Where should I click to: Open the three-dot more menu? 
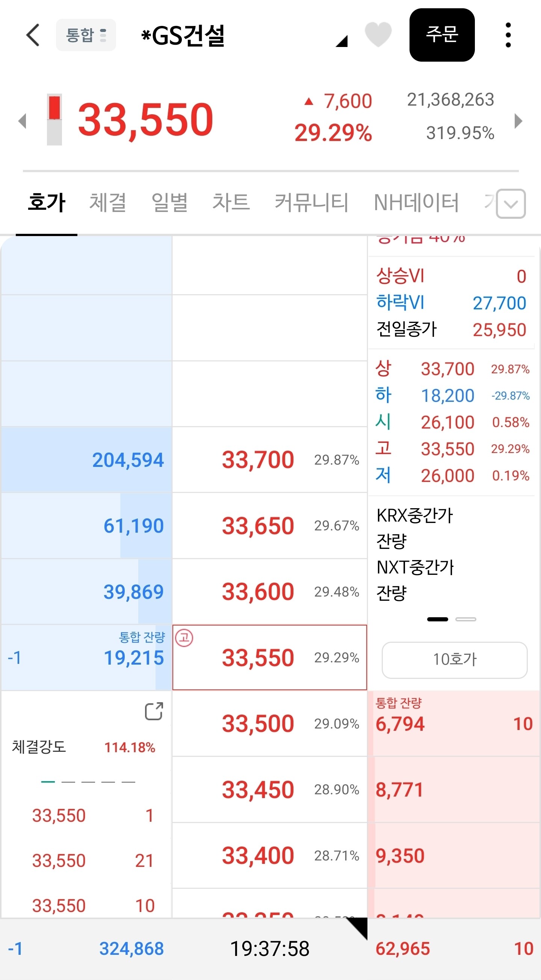coord(508,35)
